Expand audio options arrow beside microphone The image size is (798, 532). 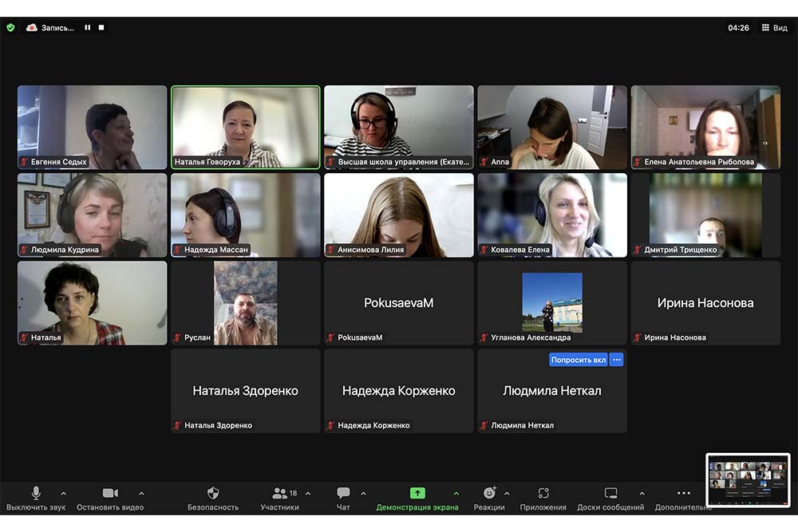(64, 493)
